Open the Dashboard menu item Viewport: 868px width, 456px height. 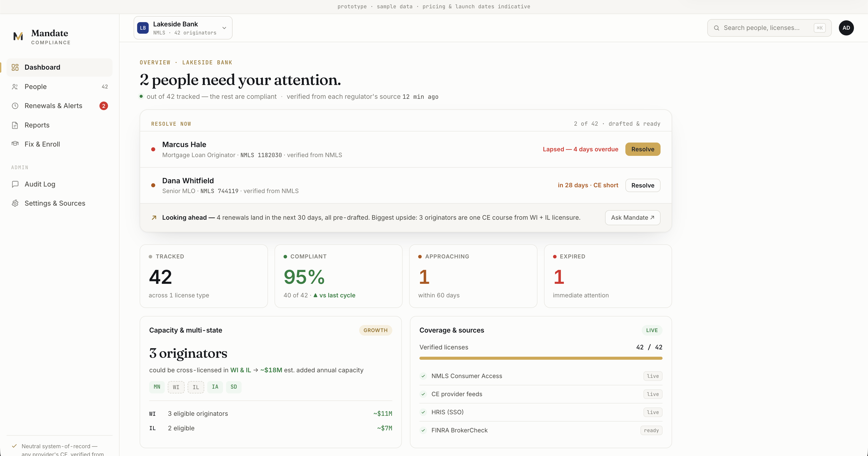pos(60,67)
